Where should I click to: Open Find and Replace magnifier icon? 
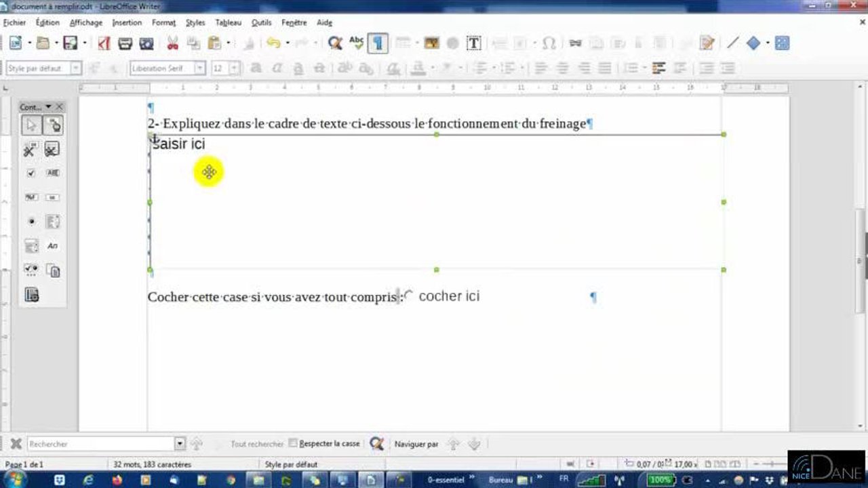pyautogui.click(x=335, y=43)
